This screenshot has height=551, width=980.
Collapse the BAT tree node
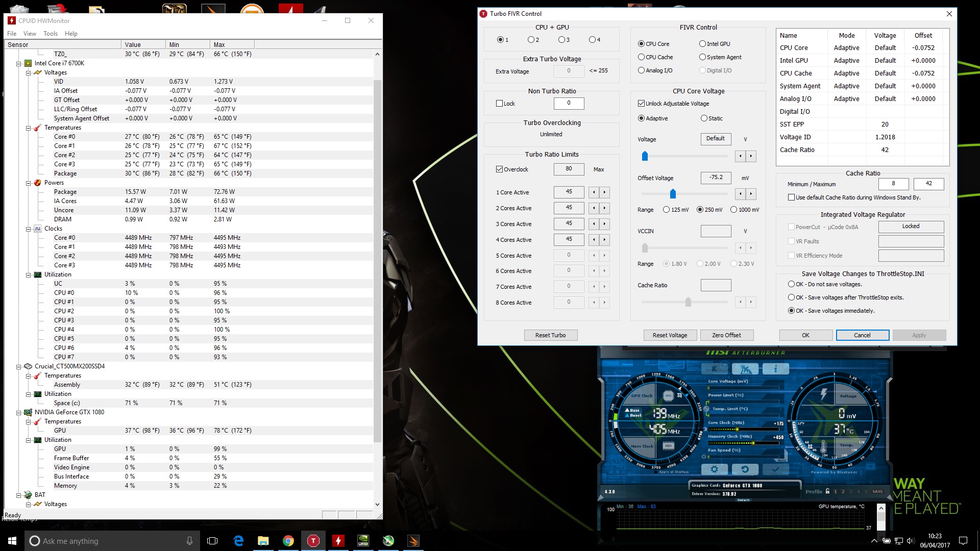pyautogui.click(x=19, y=495)
